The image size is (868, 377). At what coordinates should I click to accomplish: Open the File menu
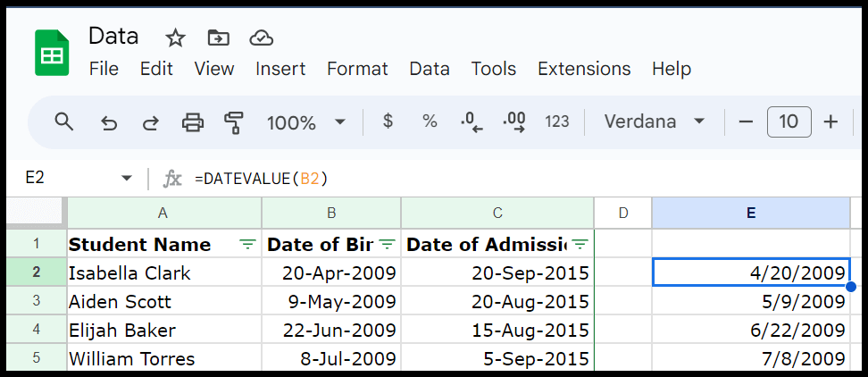104,69
